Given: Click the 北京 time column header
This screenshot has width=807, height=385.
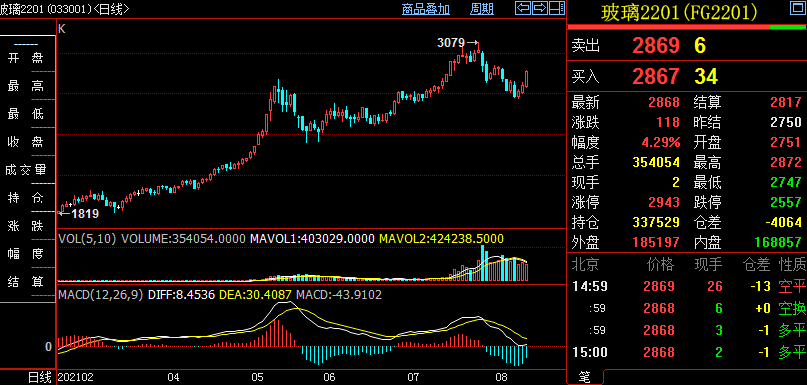Looking at the screenshot, I should pyautogui.click(x=586, y=265).
